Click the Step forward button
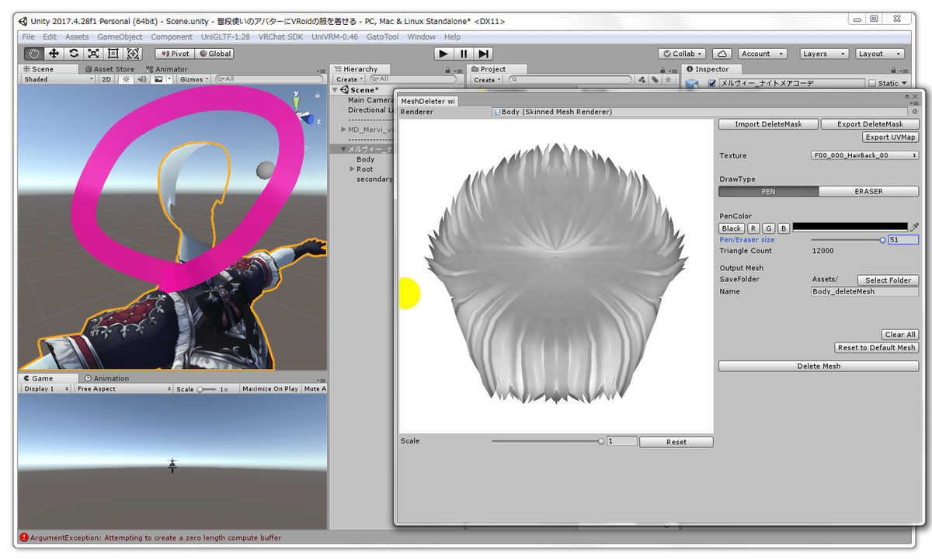The width and height of the screenshot is (932, 560). 484,54
